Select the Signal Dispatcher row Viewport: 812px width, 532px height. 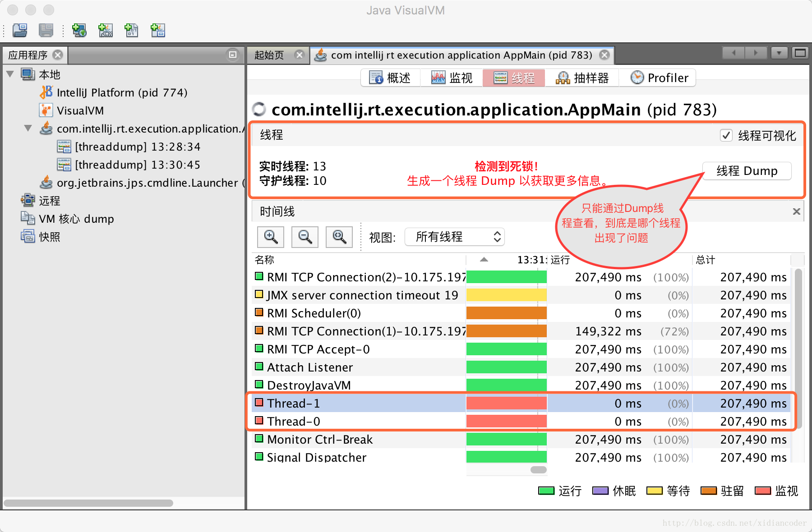(x=521, y=456)
